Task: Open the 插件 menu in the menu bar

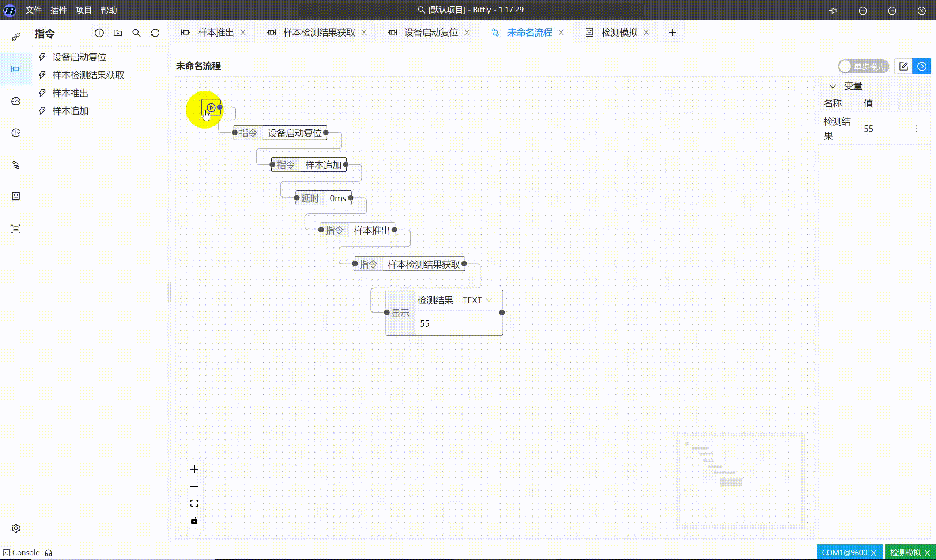Action: click(x=58, y=10)
